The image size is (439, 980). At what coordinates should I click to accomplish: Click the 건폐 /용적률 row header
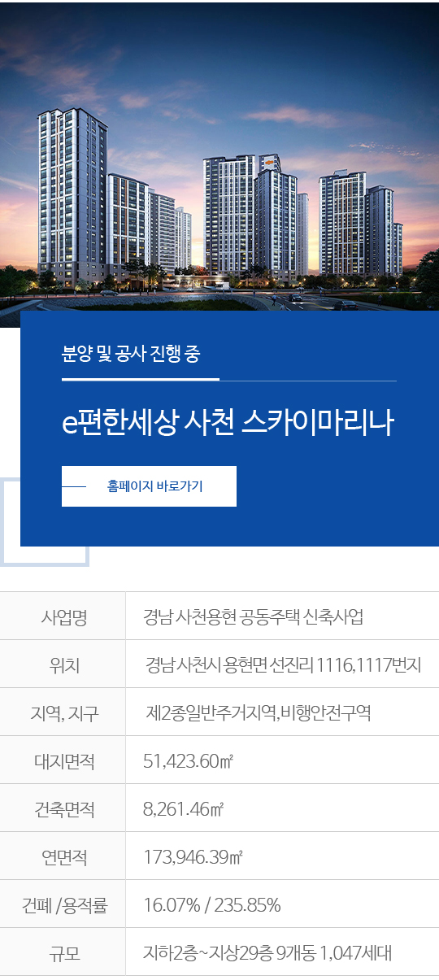(x=63, y=904)
